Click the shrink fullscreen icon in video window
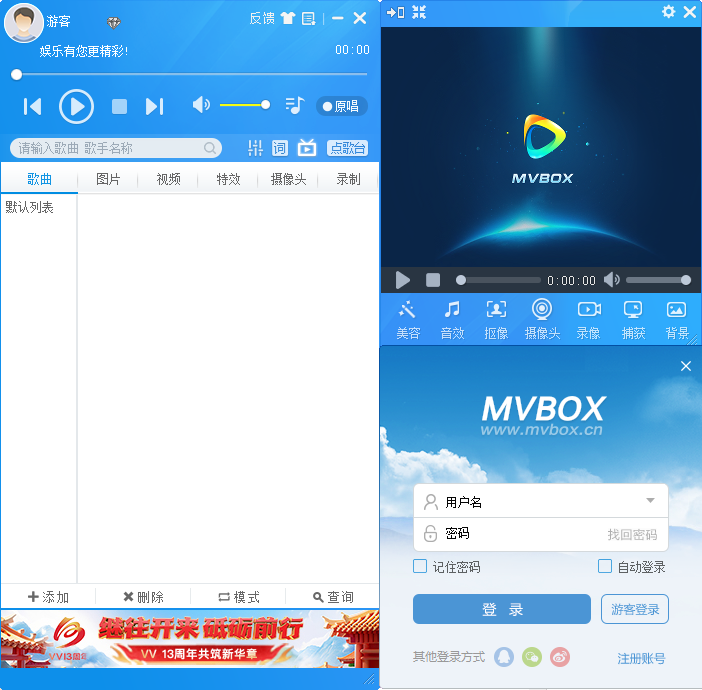The width and height of the screenshot is (702, 690). coord(419,12)
